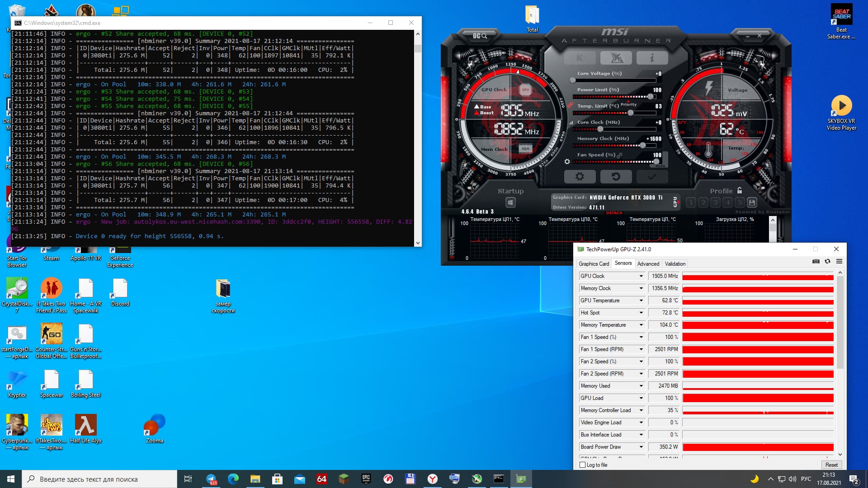Expand the Memory Used sensor dropdown
The height and width of the screenshot is (488, 868).
[641, 386]
